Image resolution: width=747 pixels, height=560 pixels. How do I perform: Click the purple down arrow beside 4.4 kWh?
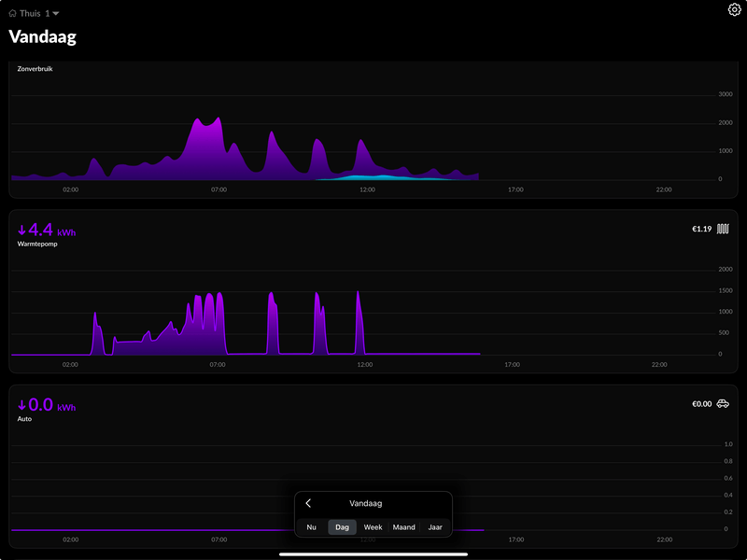click(x=21, y=231)
